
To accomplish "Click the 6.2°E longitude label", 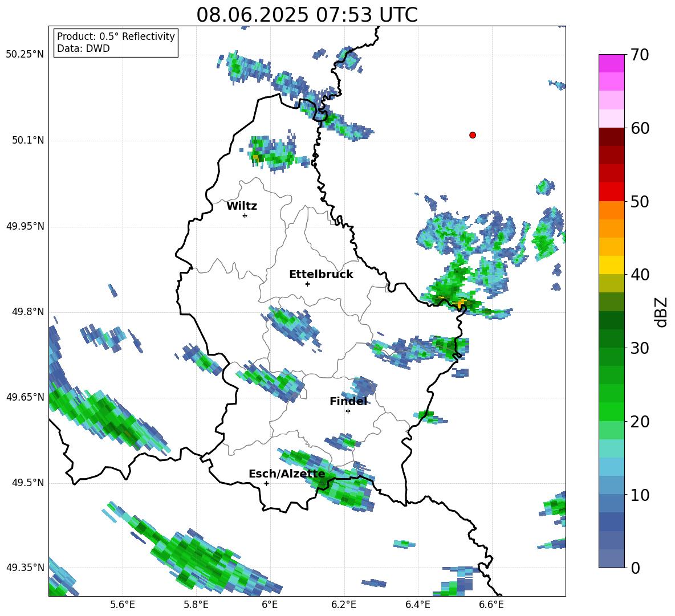I will [344, 605].
